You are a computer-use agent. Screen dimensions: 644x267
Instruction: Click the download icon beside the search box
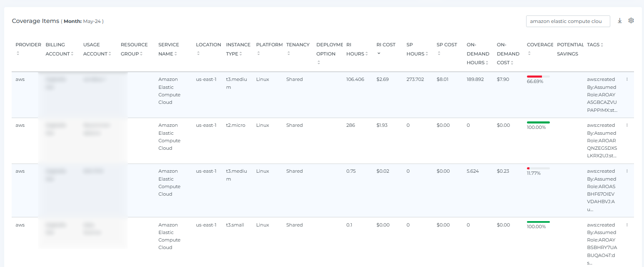coord(619,20)
